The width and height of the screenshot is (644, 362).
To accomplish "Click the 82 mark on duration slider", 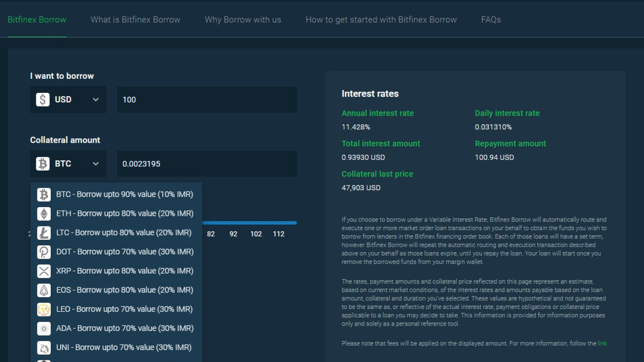I will pos(211,234).
